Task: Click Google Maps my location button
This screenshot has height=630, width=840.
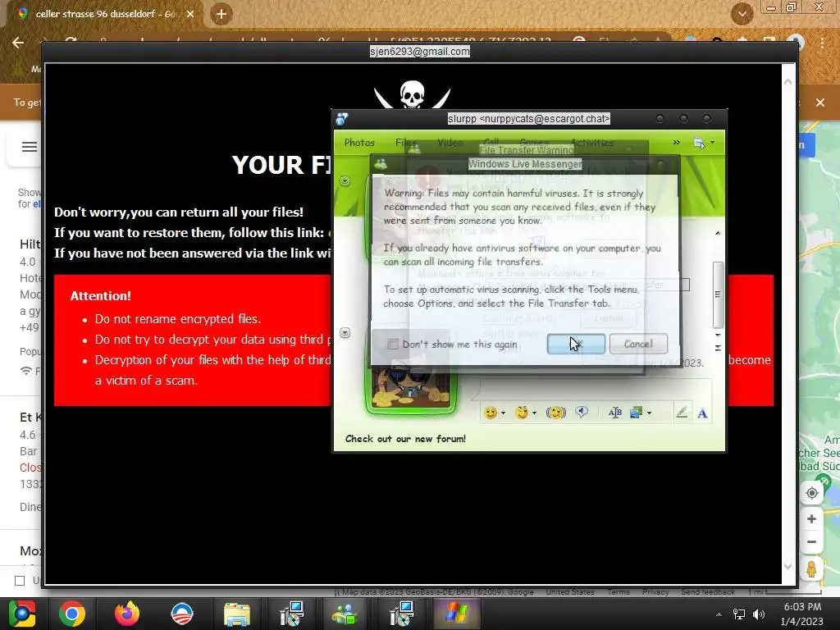Action: tap(811, 493)
